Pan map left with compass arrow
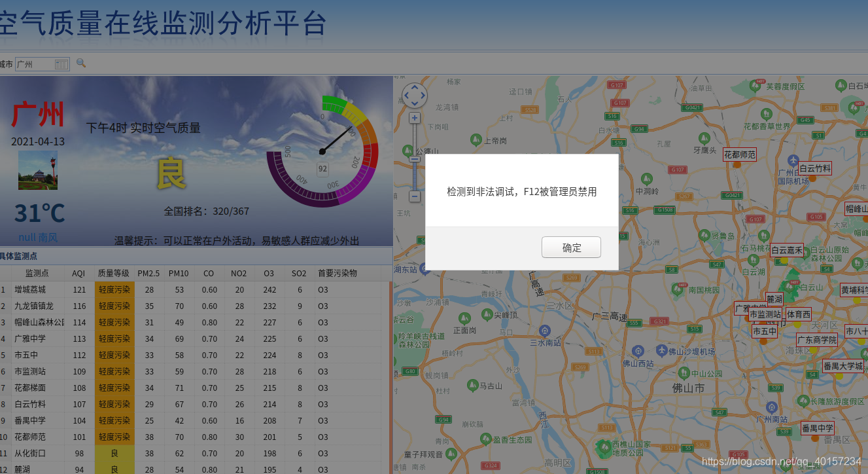 coord(406,96)
